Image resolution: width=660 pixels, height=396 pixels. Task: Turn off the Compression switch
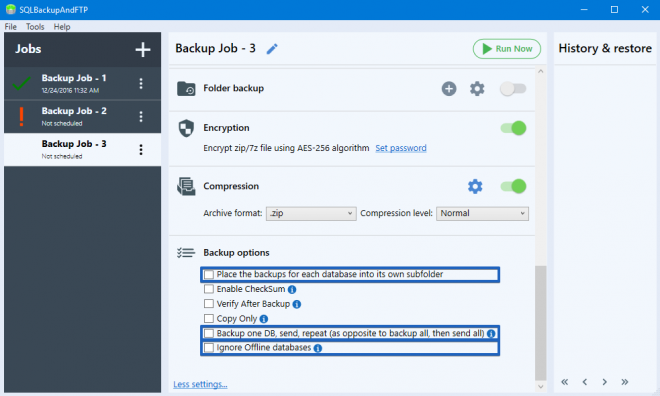coord(513,186)
